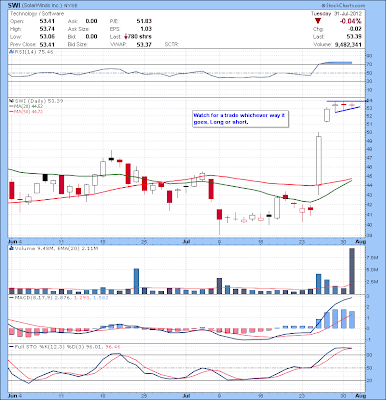Click the Ask value 0.00
The height and width of the screenshot is (400, 386).
(91, 21)
